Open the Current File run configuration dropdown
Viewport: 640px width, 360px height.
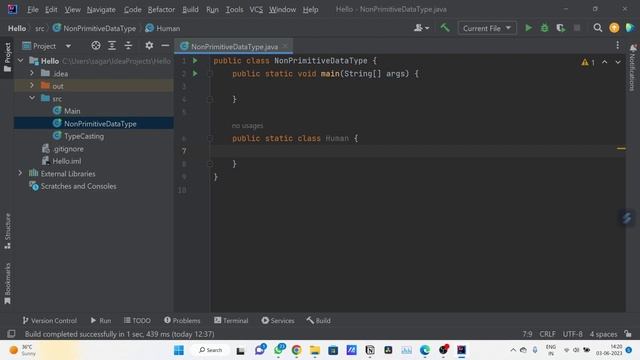pyautogui.click(x=487, y=28)
